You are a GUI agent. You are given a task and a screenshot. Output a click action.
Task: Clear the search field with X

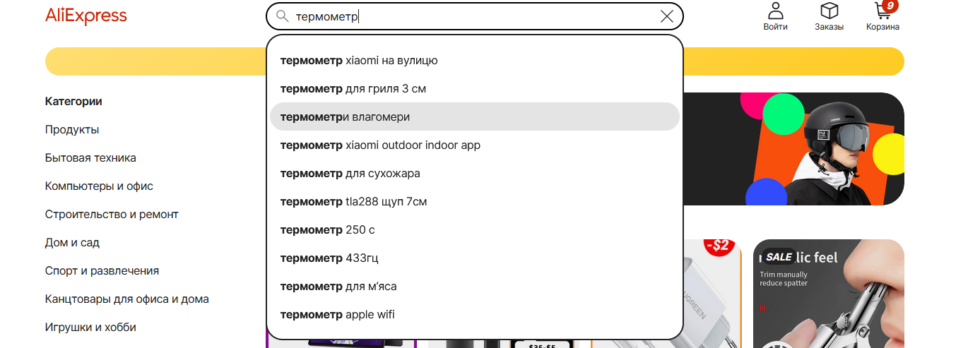pyautogui.click(x=666, y=16)
